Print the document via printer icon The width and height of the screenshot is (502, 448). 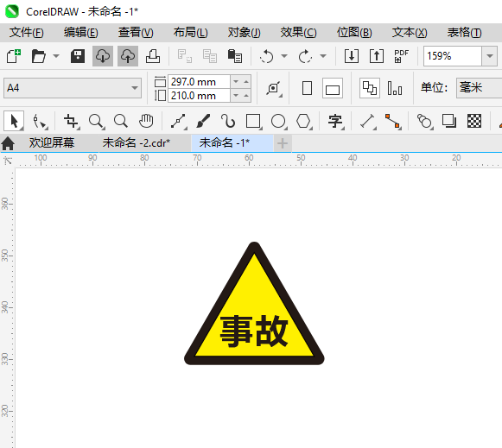pyautogui.click(x=153, y=56)
